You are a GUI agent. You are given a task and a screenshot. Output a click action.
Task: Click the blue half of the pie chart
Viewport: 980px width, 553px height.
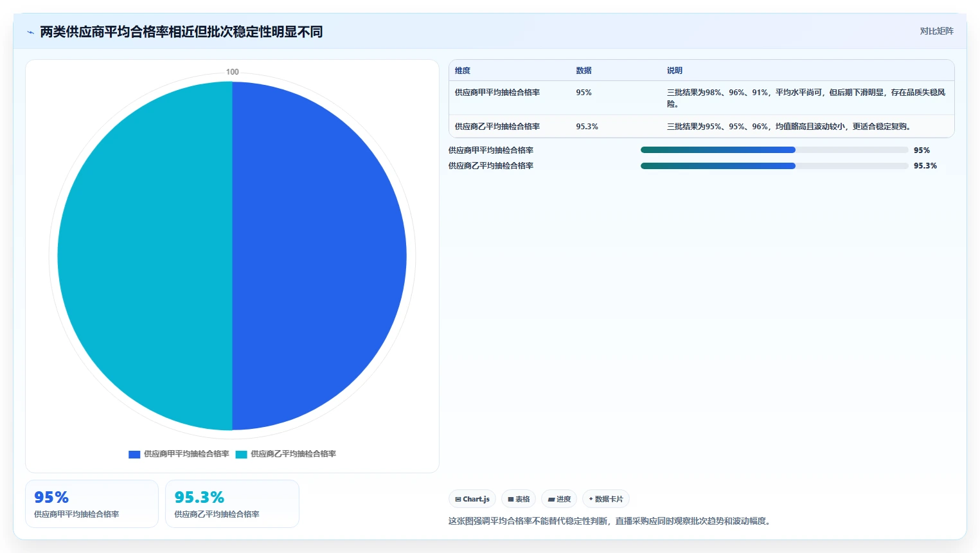(x=319, y=256)
